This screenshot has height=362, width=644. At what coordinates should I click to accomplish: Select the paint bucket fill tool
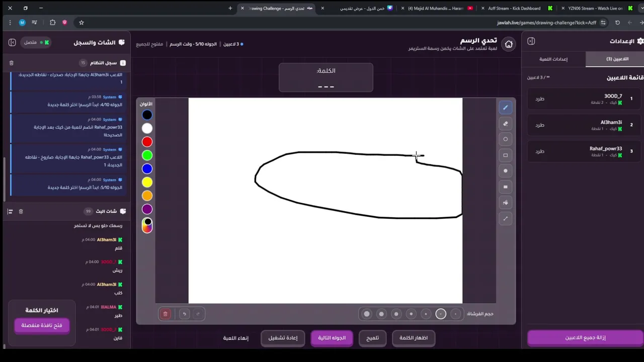coord(506,203)
